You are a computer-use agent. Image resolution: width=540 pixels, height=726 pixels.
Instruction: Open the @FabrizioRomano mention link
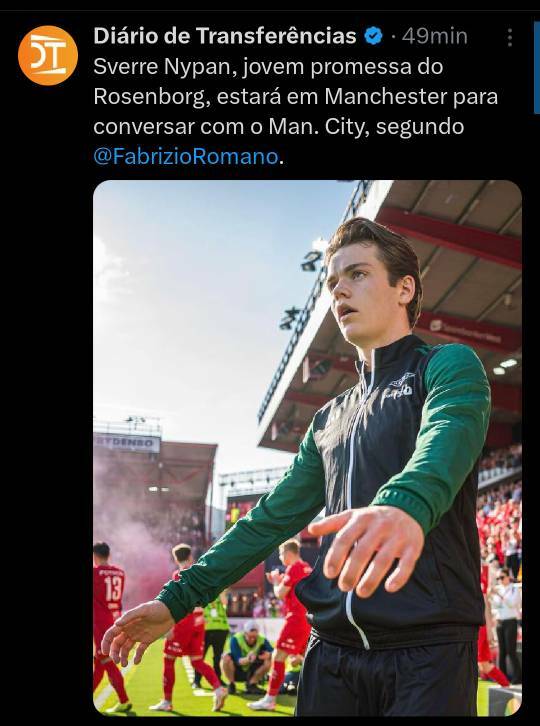click(x=186, y=156)
